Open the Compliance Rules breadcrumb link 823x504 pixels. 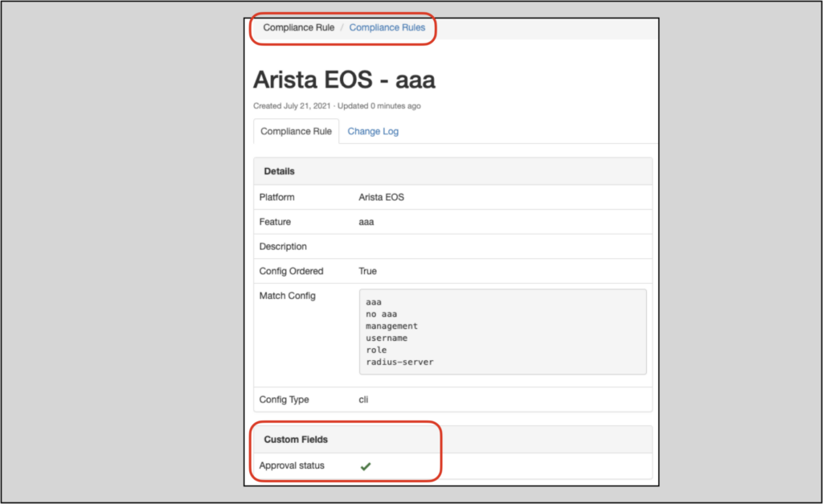(x=387, y=27)
